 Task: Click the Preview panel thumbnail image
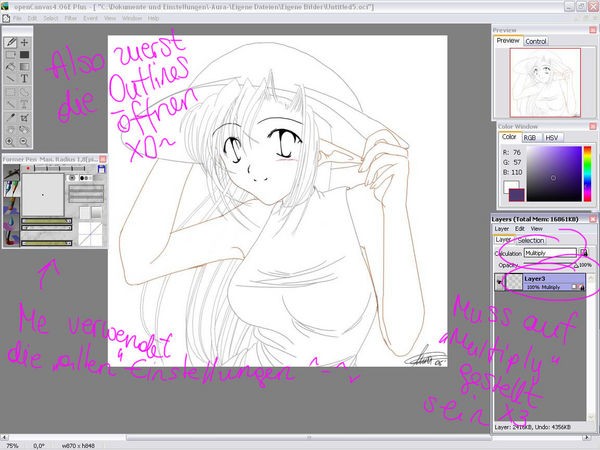(x=546, y=80)
